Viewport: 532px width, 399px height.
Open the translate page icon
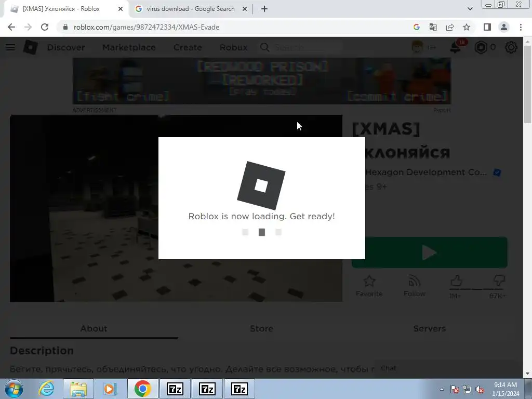(x=433, y=27)
